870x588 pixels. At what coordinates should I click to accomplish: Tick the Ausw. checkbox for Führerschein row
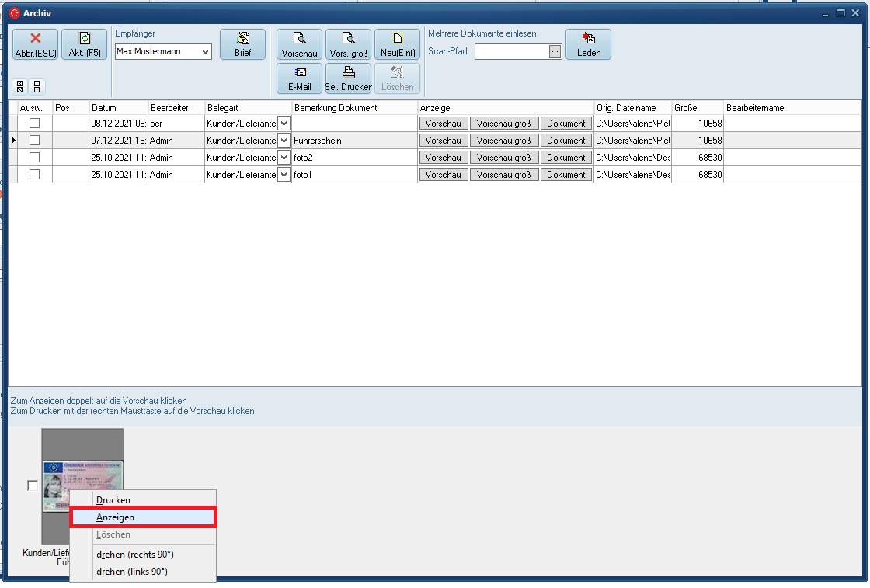(34, 141)
